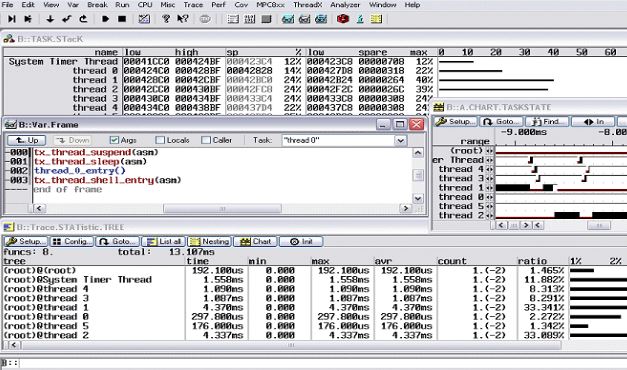Click the yellow list toolbar icon
Viewport: 627px width, 370px height.
pos(376,19)
